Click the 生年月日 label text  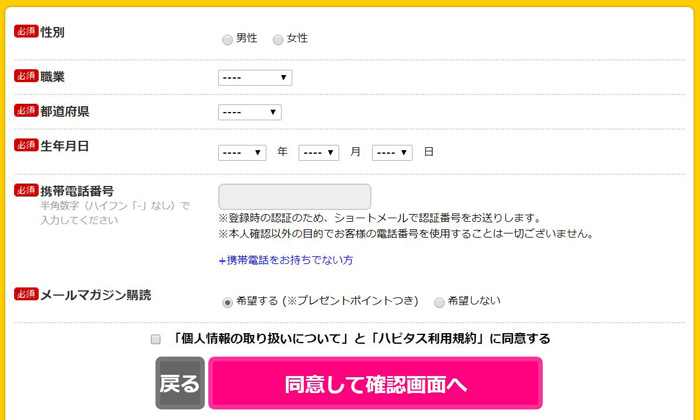click(65, 146)
